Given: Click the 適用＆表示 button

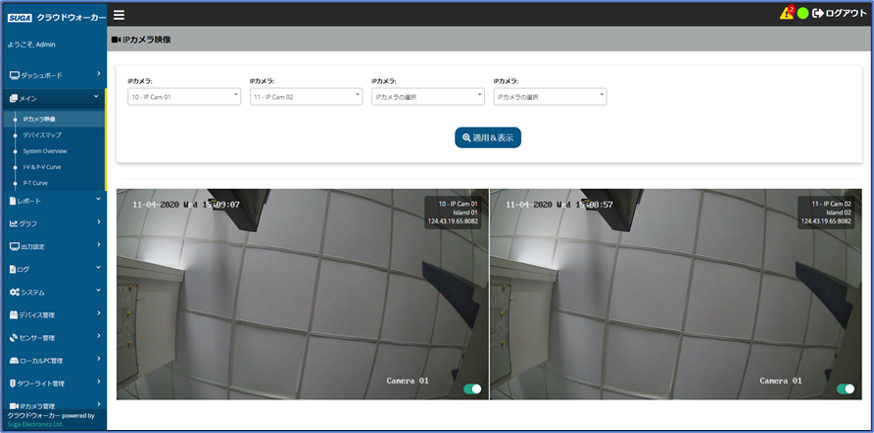Looking at the screenshot, I should click(488, 137).
